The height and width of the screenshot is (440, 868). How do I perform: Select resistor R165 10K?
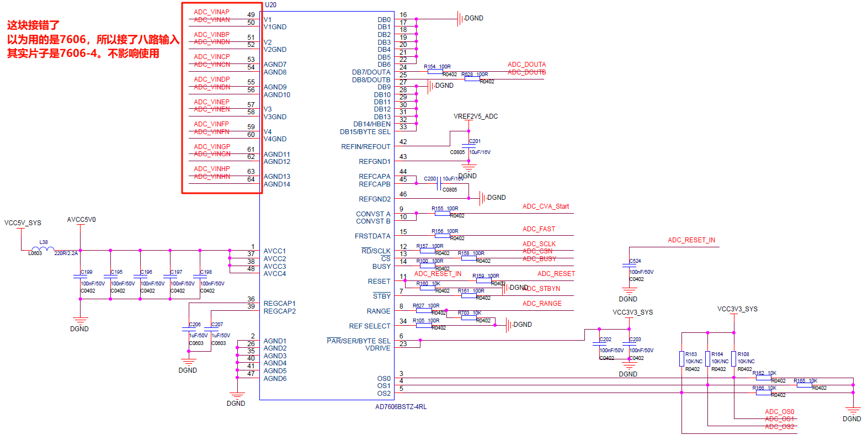(x=804, y=385)
